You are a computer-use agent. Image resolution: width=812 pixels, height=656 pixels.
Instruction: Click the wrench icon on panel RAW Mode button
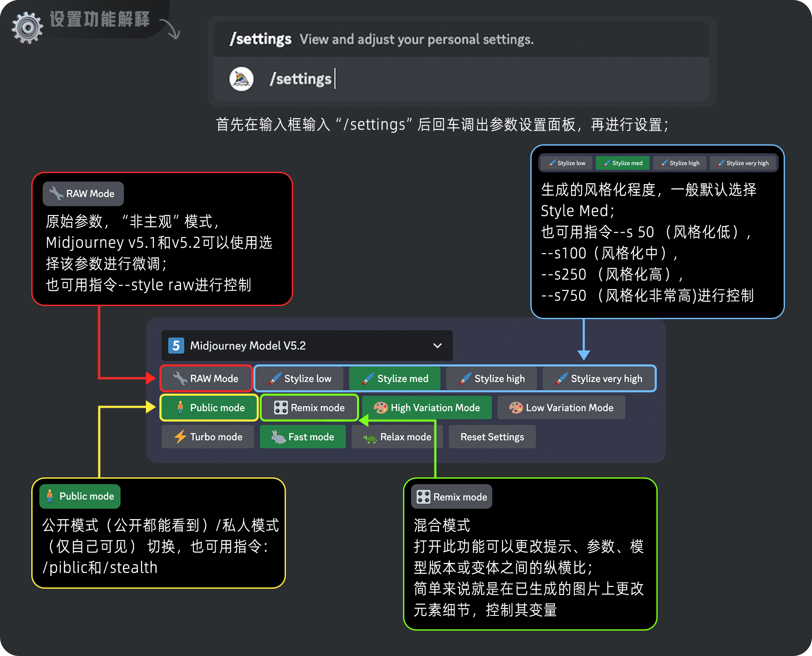(x=180, y=378)
